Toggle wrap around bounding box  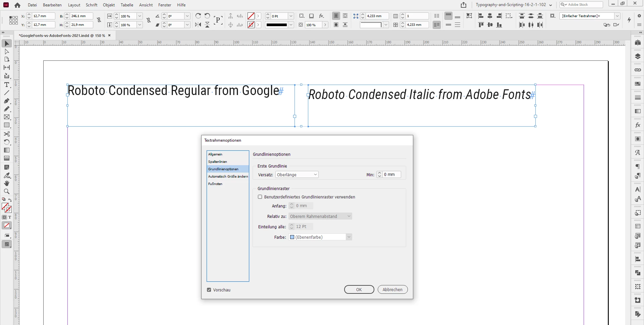point(345,16)
